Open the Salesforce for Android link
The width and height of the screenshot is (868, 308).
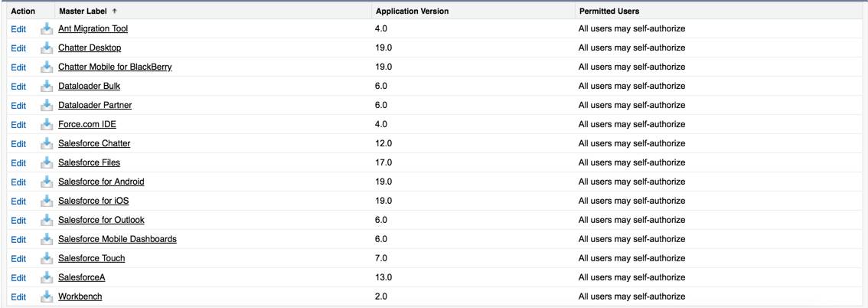coord(101,181)
